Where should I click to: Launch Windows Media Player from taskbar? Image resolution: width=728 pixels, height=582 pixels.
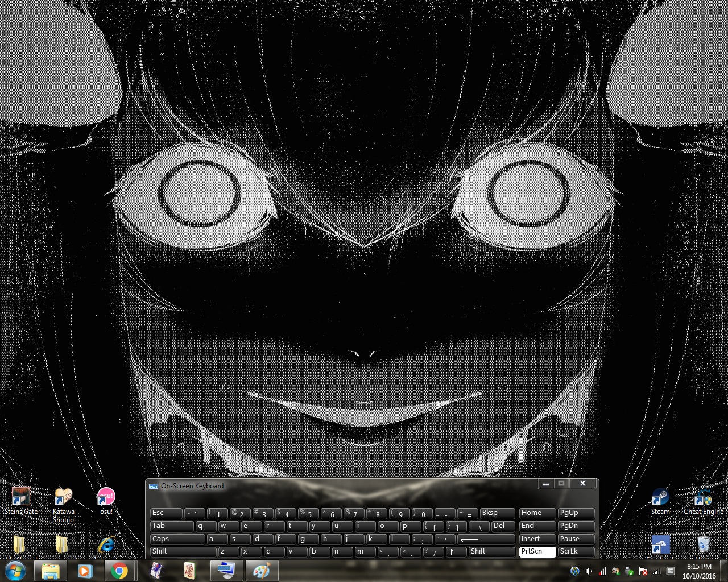[85, 571]
